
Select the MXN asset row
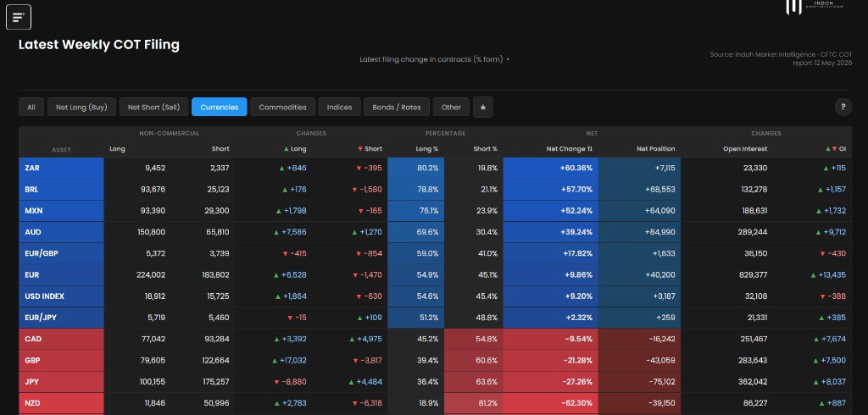(435, 211)
